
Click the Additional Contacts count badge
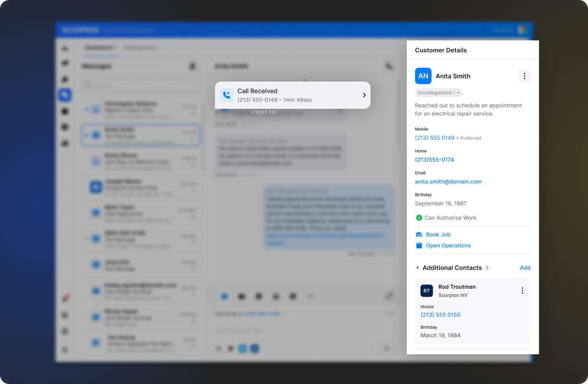coord(487,268)
